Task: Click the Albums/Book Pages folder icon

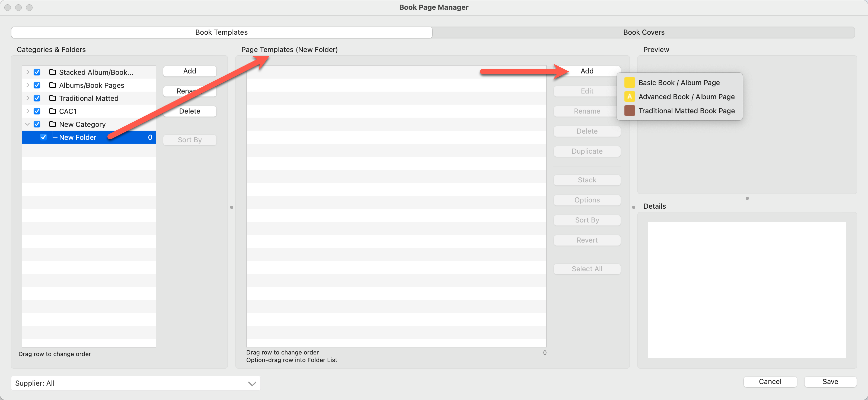Action: pyautogui.click(x=53, y=85)
